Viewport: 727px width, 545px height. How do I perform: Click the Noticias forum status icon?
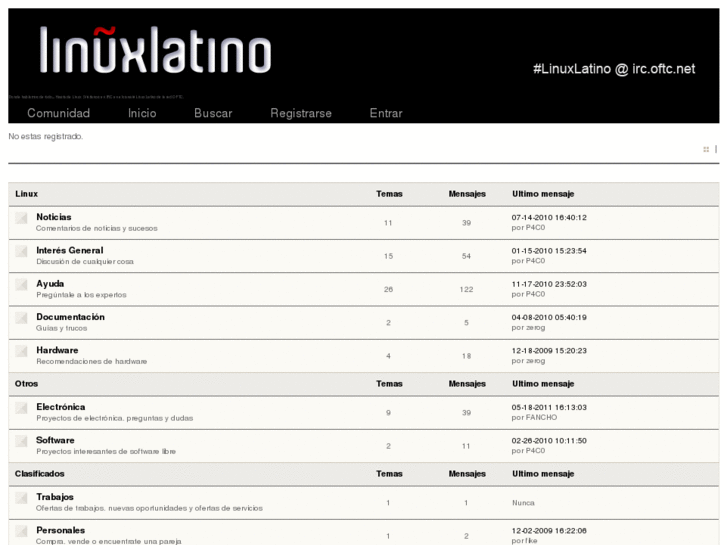coord(21,218)
